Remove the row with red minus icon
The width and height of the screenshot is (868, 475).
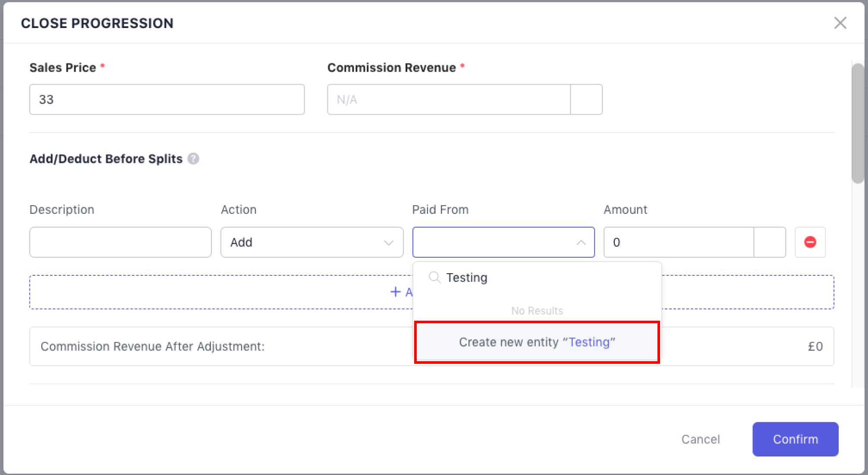(810, 242)
